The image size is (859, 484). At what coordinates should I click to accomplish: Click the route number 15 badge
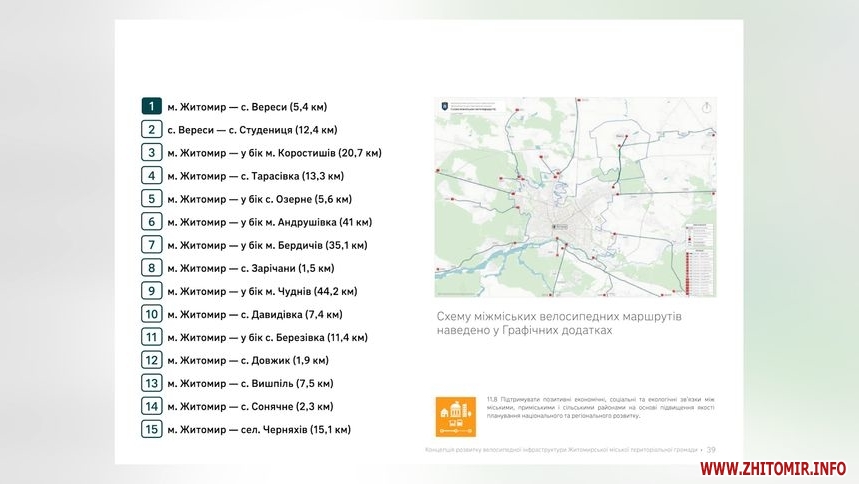(151, 429)
